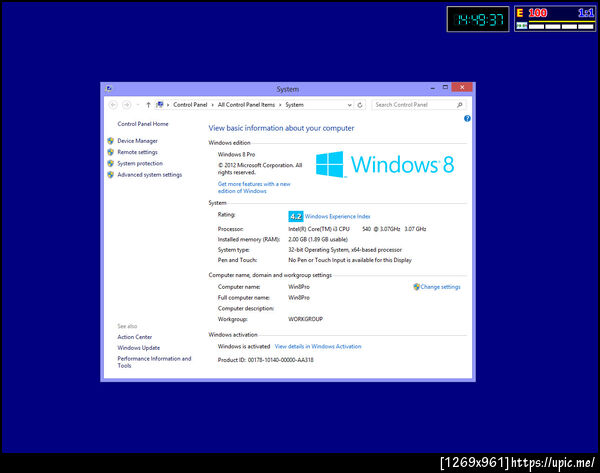The width and height of the screenshot is (600, 473).
Task: Maximize the System window
Action: point(445,88)
